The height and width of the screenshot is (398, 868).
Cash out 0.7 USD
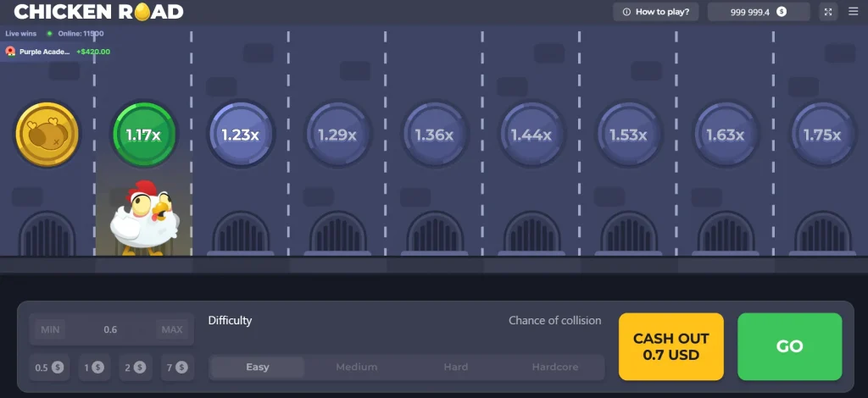click(x=670, y=346)
